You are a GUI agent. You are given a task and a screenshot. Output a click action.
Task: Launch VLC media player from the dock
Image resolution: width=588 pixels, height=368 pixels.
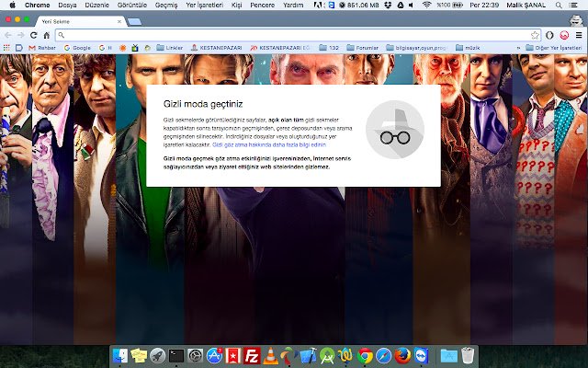270,356
